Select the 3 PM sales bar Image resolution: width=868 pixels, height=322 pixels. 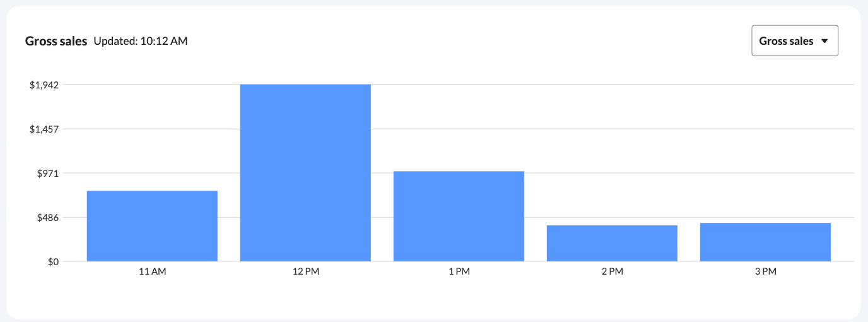pos(765,242)
